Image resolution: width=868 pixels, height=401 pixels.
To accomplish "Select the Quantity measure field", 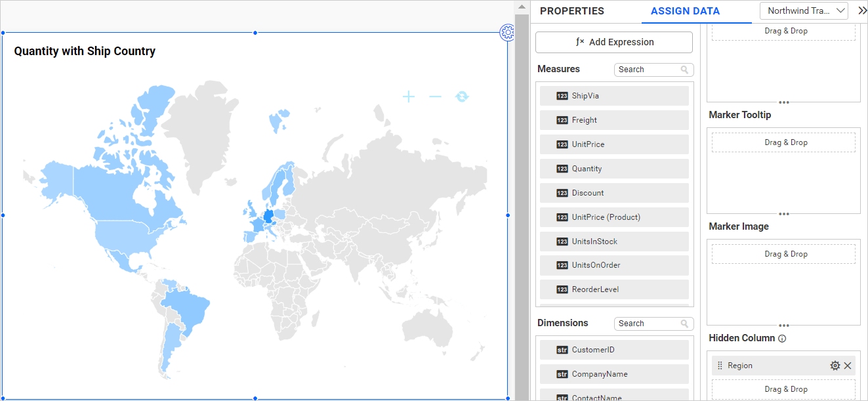I will coord(614,169).
